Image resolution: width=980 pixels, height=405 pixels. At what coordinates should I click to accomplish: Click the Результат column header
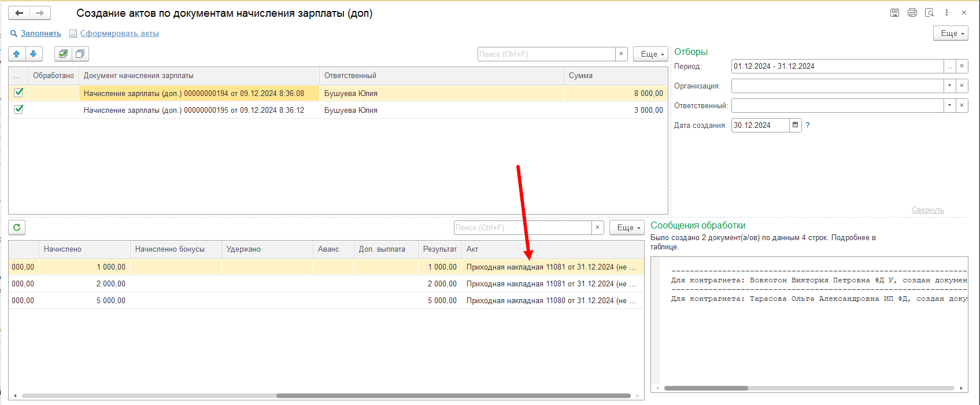click(x=440, y=249)
